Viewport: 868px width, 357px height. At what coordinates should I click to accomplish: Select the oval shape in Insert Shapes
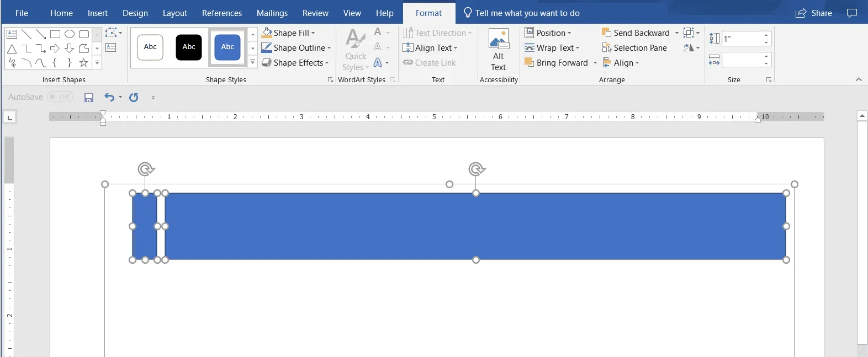70,34
